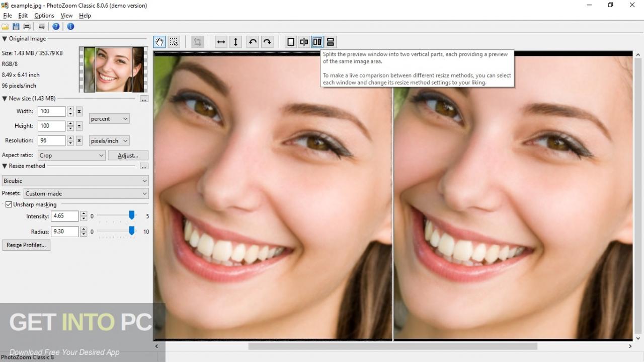Click the original image thumbnail navigator
This screenshot has height=362, width=644.
113,69
